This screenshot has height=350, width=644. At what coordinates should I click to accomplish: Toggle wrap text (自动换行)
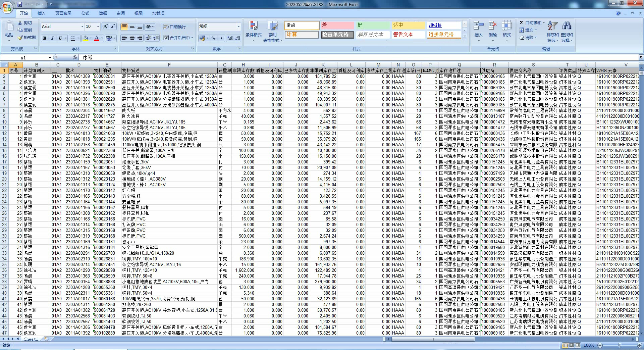174,27
